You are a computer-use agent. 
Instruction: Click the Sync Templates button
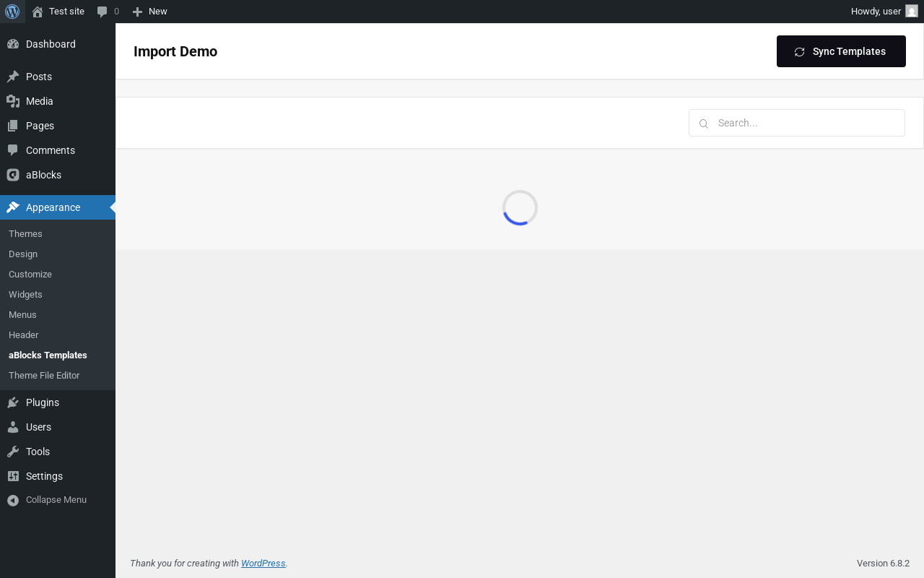click(841, 51)
